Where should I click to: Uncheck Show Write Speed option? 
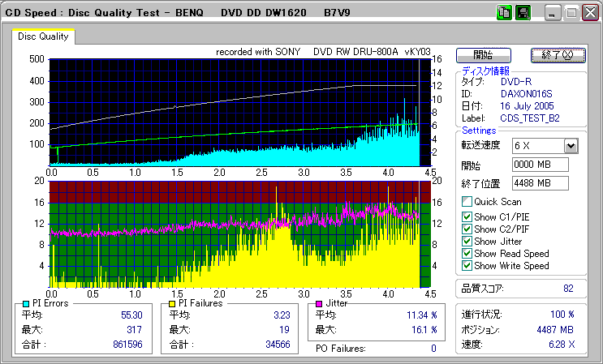(x=467, y=265)
